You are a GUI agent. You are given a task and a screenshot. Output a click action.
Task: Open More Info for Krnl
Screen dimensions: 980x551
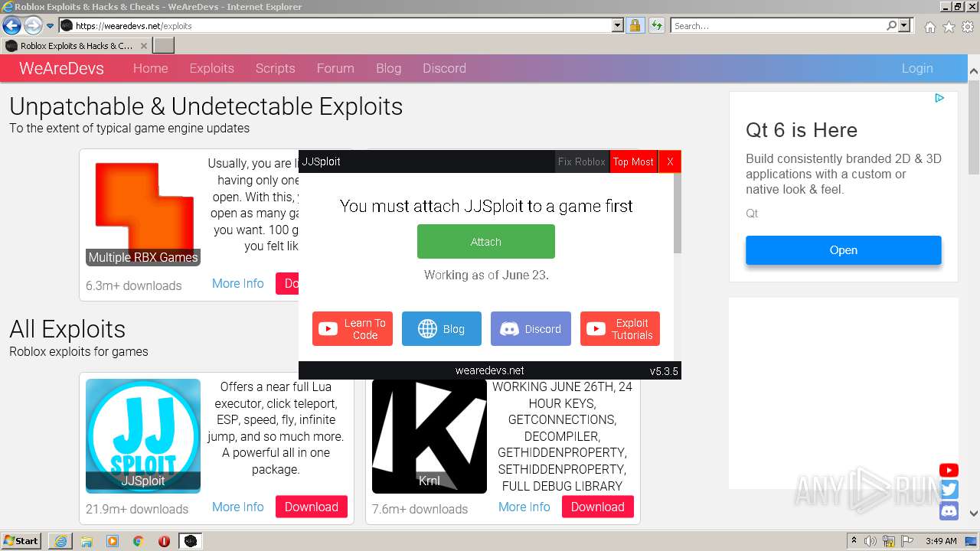click(x=524, y=507)
